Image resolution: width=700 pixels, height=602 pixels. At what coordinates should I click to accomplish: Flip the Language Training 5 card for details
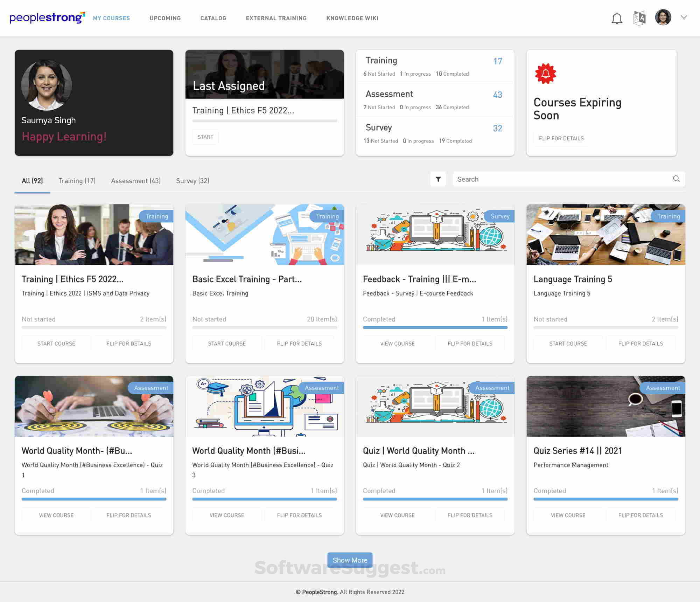(x=640, y=343)
